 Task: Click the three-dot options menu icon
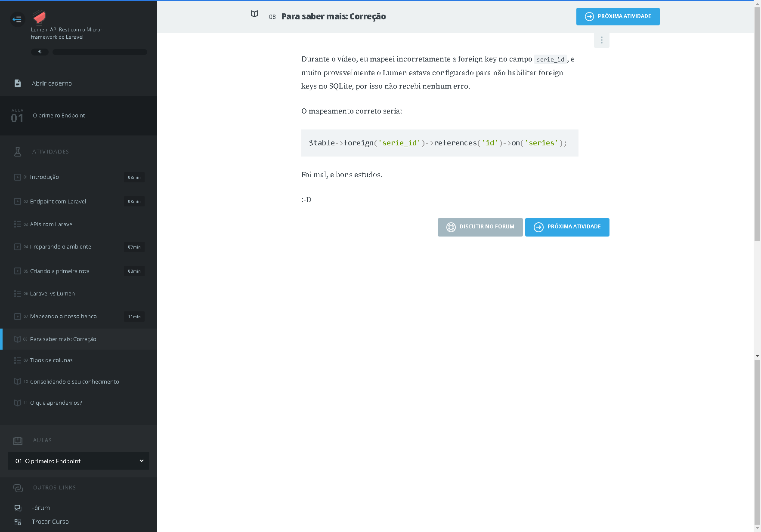tap(601, 40)
